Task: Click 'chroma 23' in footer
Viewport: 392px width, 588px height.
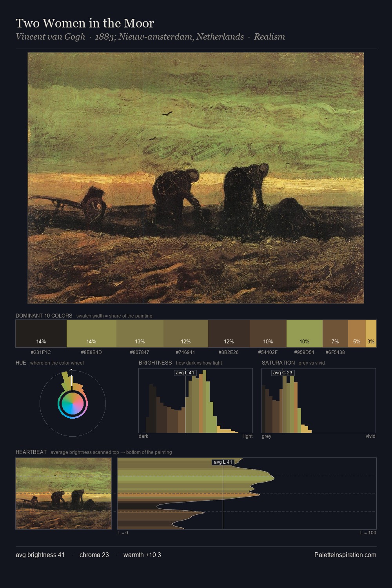Action: (94, 555)
